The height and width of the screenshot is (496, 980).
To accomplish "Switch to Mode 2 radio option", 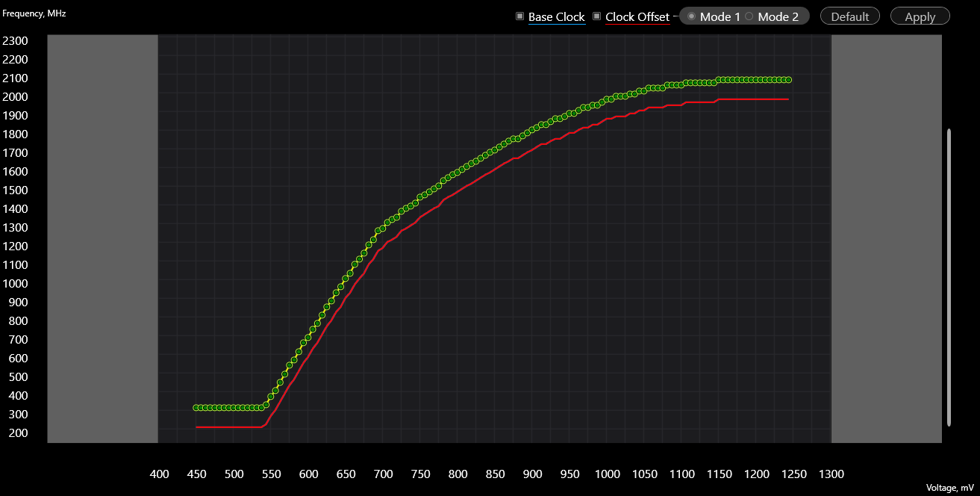I will point(749,16).
